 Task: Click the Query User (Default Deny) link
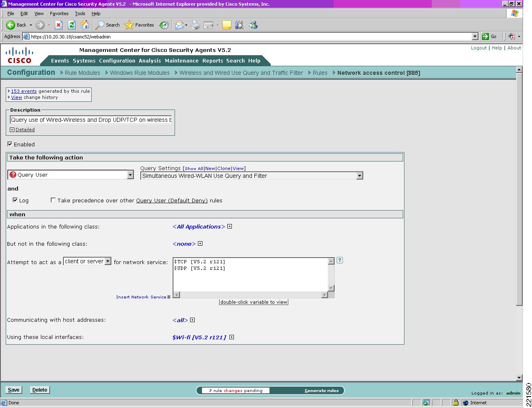(x=172, y=200)
